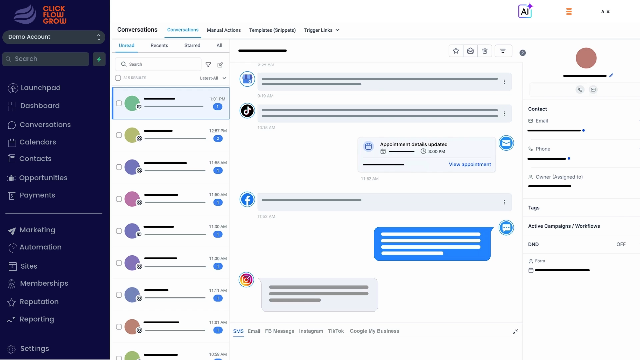
Task: Choose Instagram composer channel tab
Action: click(x=311, y=331)
